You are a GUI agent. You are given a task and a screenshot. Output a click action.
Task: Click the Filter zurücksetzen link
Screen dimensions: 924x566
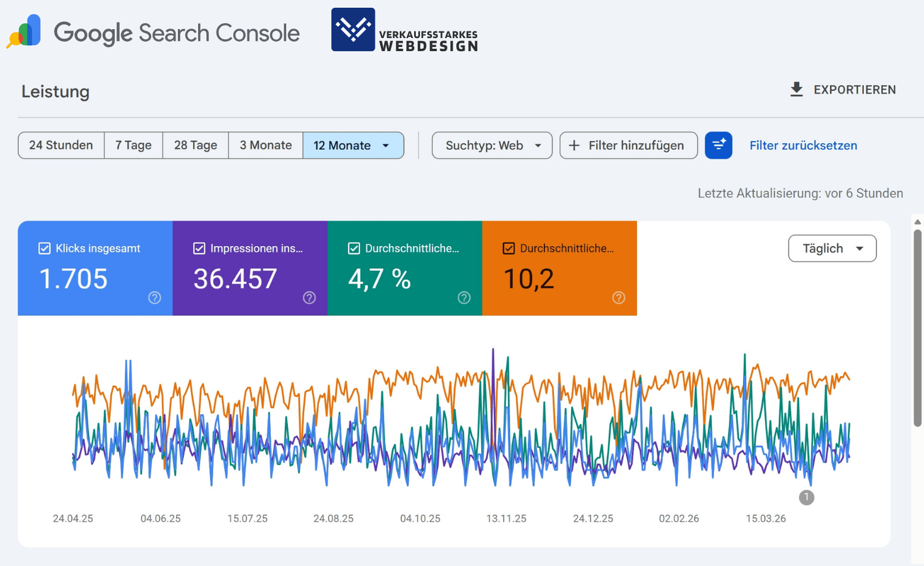pos(803,145)
